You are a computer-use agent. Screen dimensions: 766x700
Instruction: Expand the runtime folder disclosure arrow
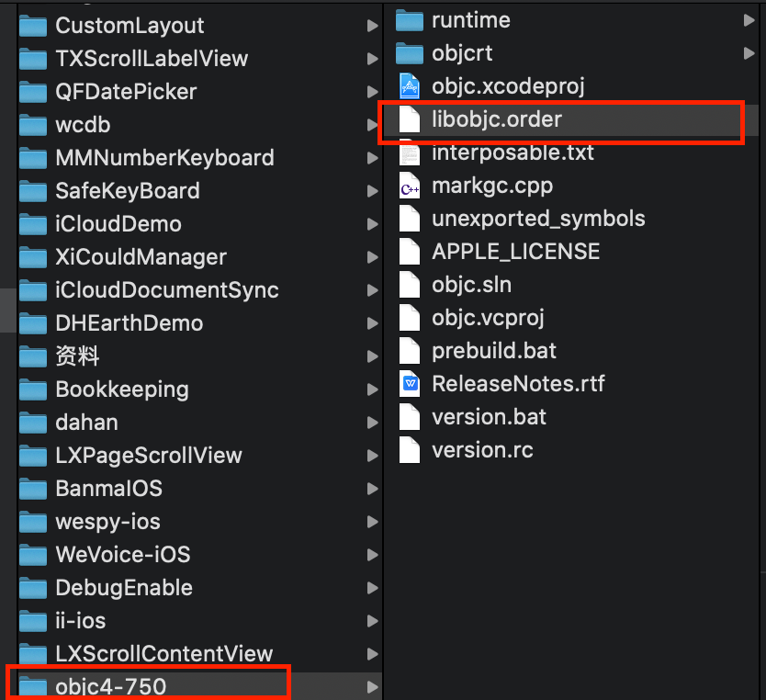click(749, 20)
